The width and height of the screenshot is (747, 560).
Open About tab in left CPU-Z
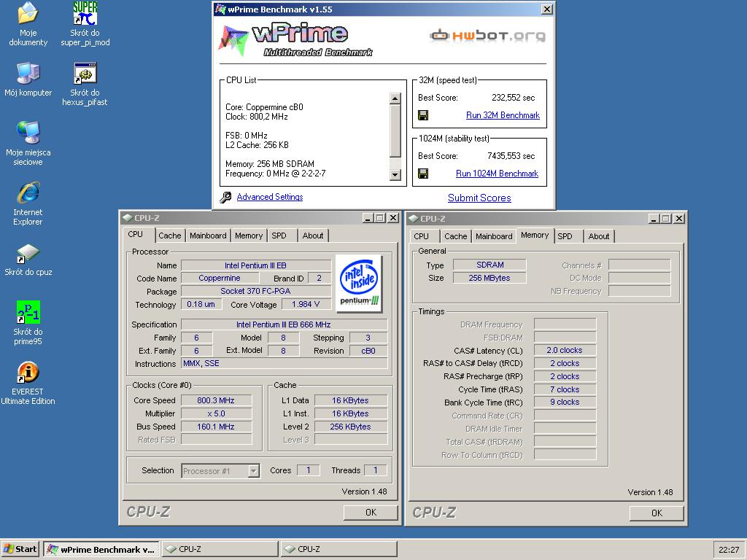pyautogui.click(x=313, y=236)
